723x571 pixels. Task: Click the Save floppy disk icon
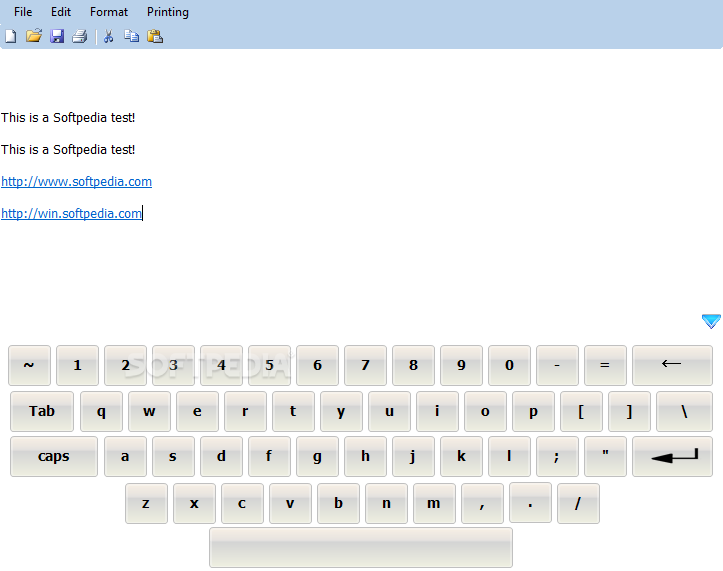[x=57, y=36]
